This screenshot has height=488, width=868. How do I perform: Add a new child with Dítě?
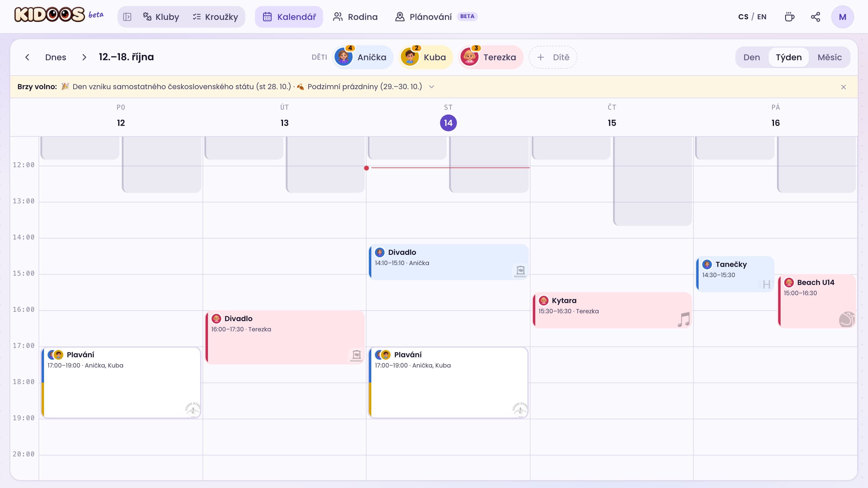point(553,57)
